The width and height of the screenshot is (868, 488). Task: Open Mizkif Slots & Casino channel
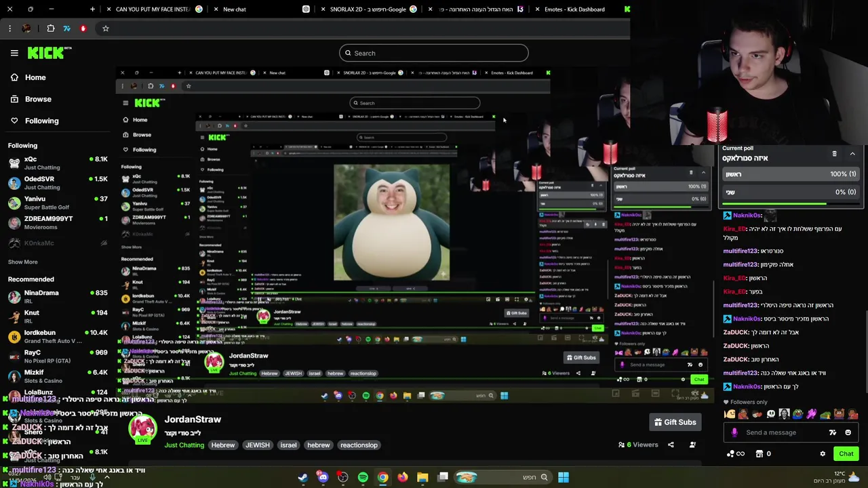[x=58, y=376]
